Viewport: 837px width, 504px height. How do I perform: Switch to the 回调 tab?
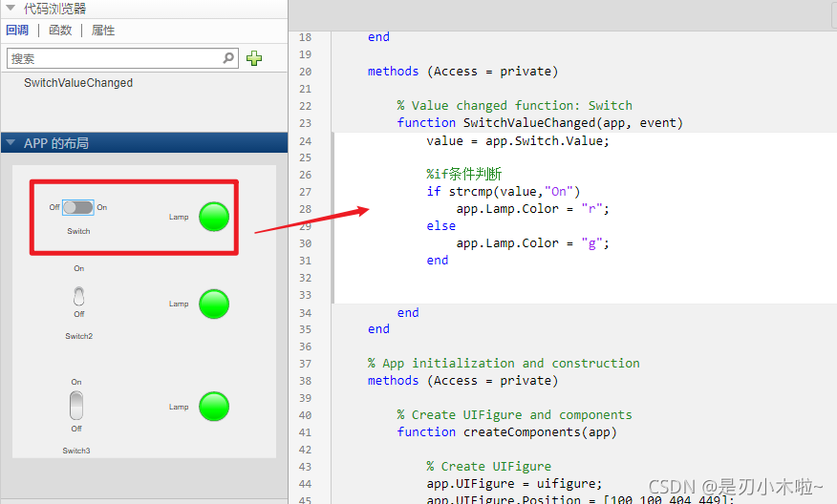(x=17, y=31)
